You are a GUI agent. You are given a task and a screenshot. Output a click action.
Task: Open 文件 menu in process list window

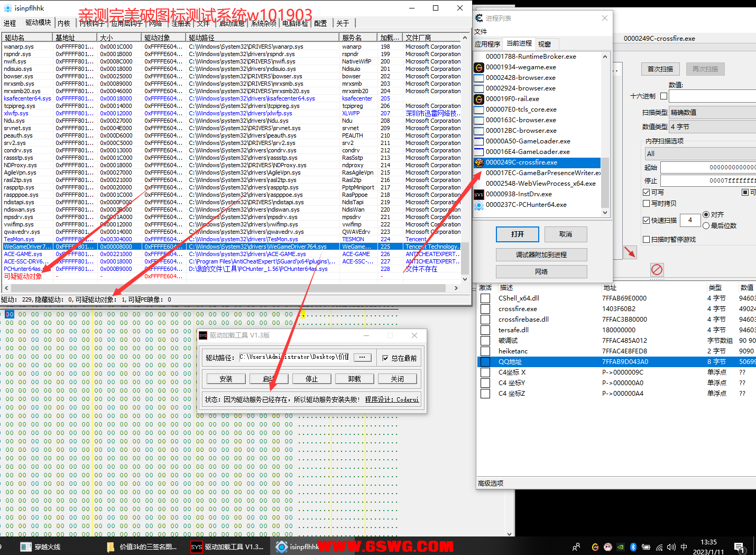pyautogui.click(x=481, y=32)
